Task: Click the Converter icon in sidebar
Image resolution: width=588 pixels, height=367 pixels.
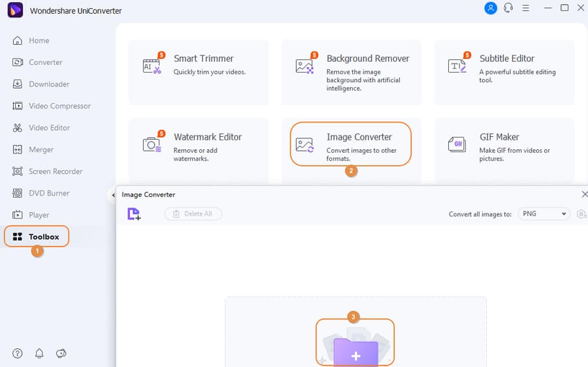Action: pos(17,62)
